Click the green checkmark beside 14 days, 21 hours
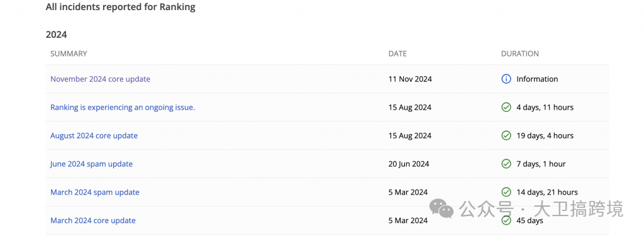 (x=506, y=192)
